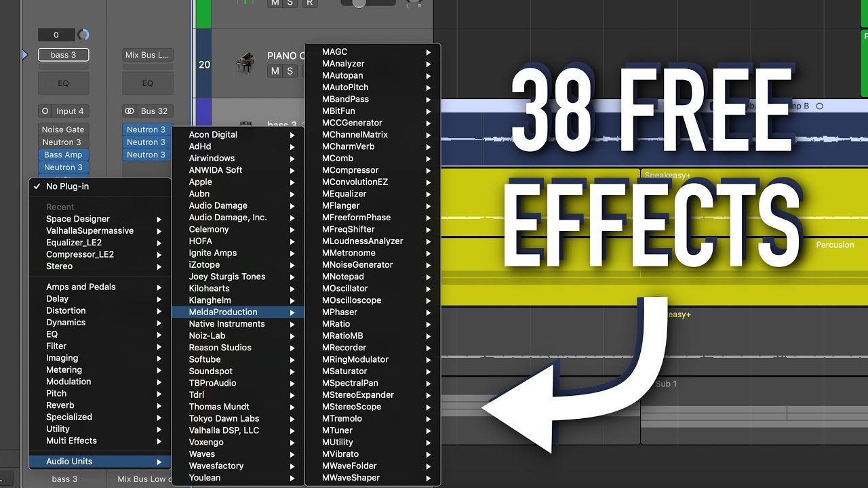Open the Audio Damage, Inc. submenu
The image size is (868, 488).
(x=238, y=218)
